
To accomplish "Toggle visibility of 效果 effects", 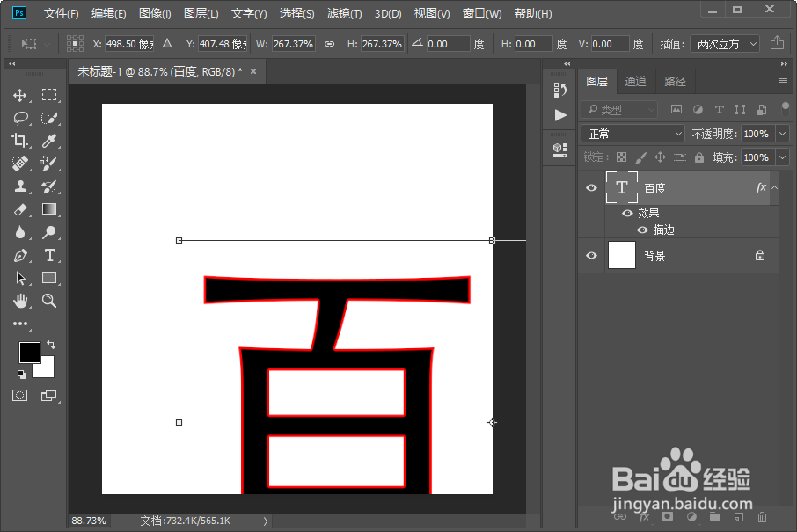I will coord(627,214).
